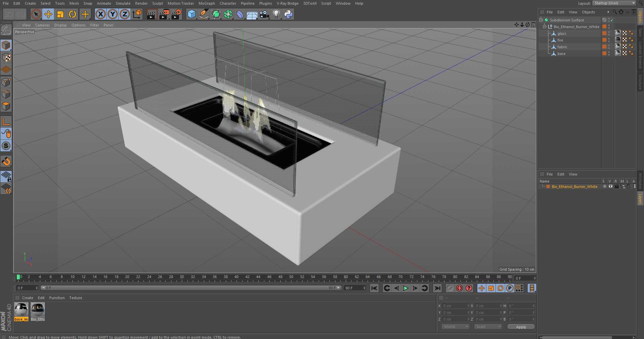This screenshot has height=339, width=644.
Task: Click the end frame 90 F field
Action: click(355, 288)
